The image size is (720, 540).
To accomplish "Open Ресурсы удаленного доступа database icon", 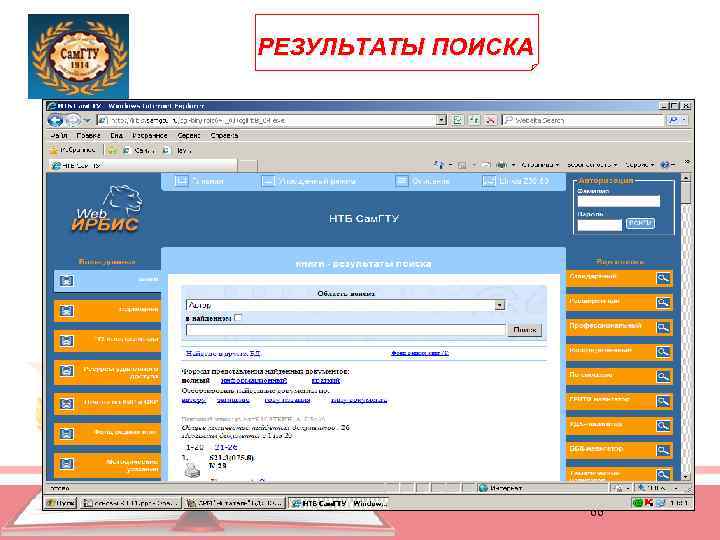I will 67,371.
